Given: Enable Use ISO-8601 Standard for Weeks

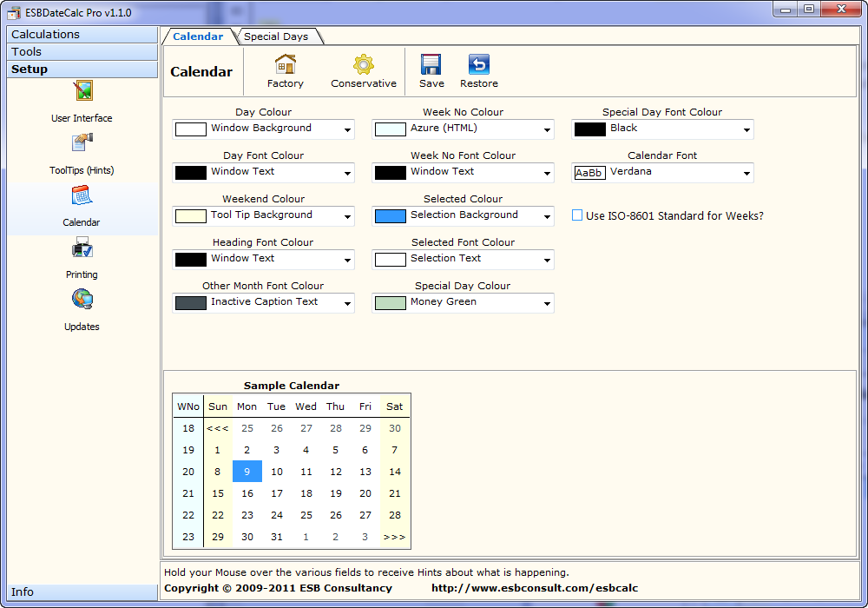Looking at the screenshot, I should pyautogui.click(x=577, y=215).
